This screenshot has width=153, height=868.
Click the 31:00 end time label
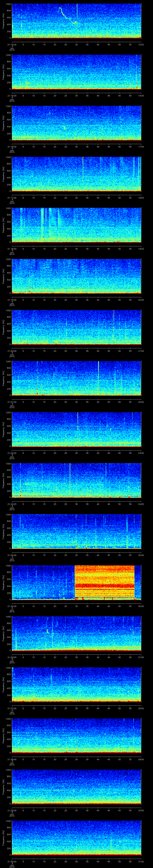click(141, 861)
